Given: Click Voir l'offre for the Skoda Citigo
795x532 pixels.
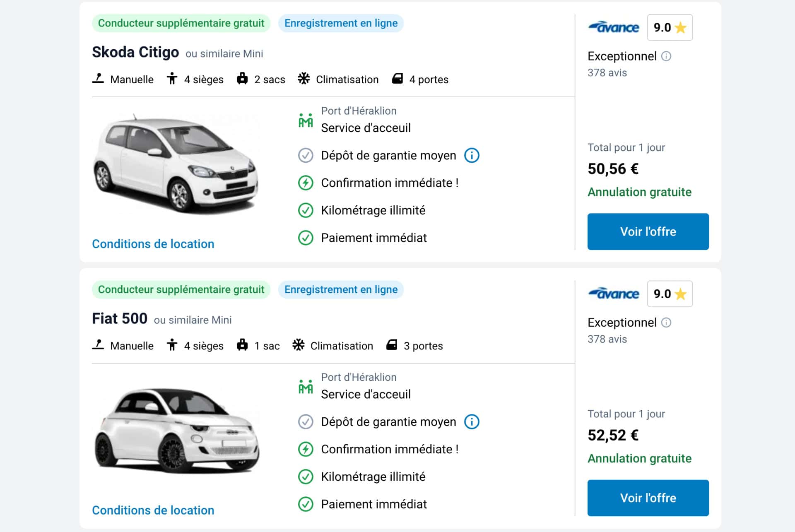Looking at the screenshot, I should click(x=647, y=231).
